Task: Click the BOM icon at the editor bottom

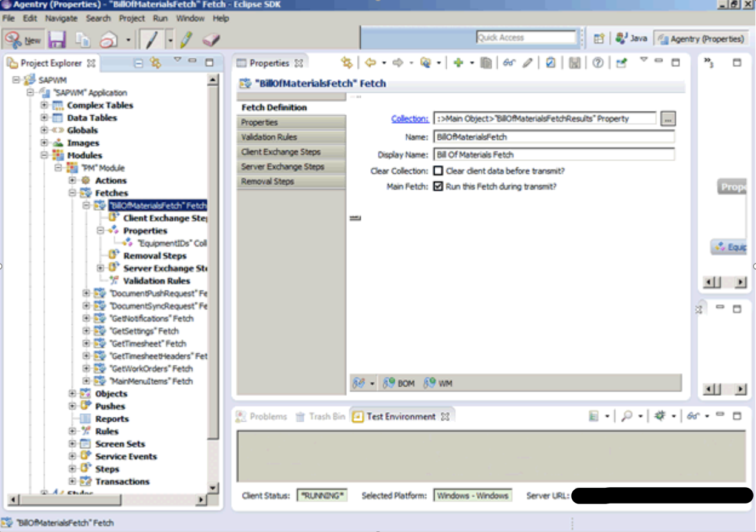Action: coord(399,383)
